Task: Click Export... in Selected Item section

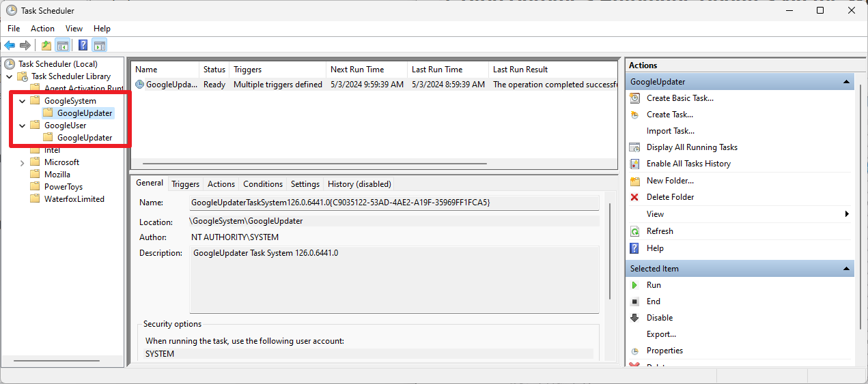Action: [x=661, y=334]
